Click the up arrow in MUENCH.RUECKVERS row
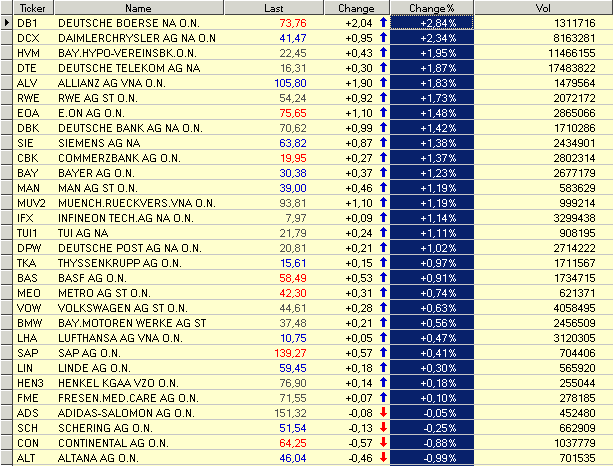Screen dimensions: 613x466 coord(383,203)
